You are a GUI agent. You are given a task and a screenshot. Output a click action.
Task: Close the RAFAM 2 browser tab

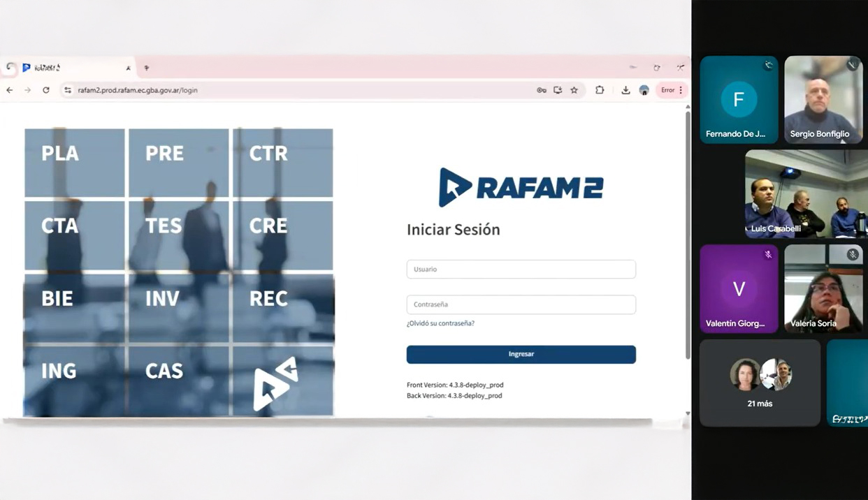[128, 68]
